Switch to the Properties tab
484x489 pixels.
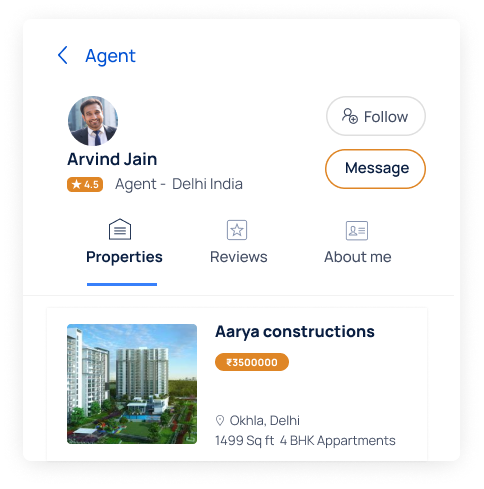(x=124, y=257)
